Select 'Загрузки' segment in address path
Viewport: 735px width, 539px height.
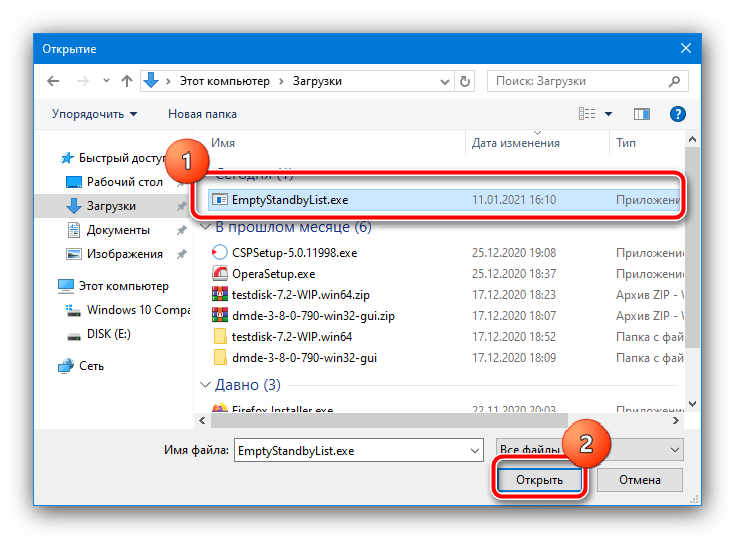tap(317, 81)
